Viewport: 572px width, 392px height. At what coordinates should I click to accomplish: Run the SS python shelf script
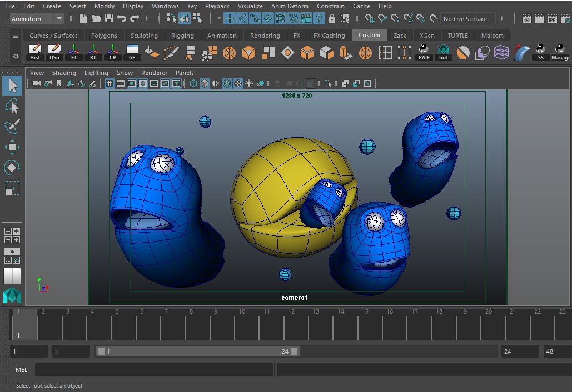[x=541, y=52]
